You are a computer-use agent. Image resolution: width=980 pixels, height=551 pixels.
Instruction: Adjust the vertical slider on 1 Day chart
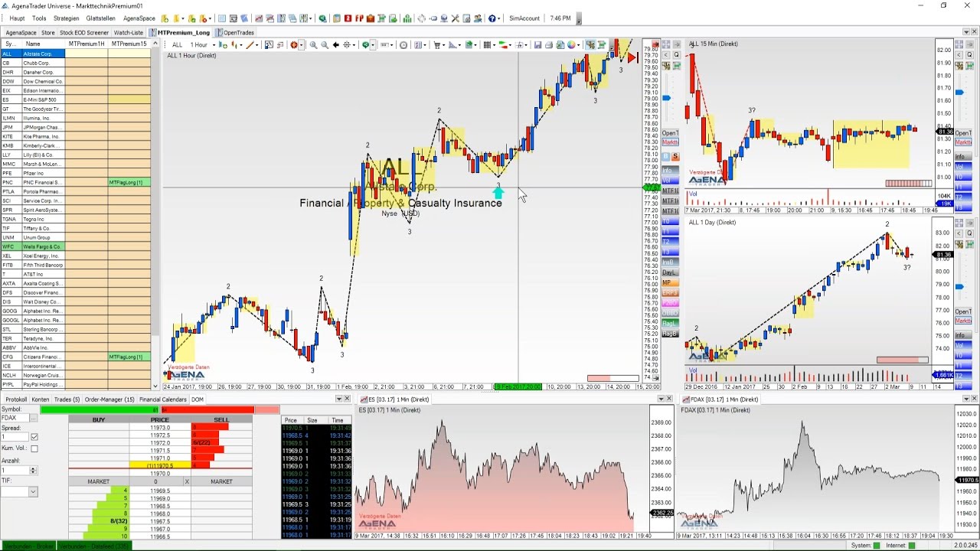click(x=960, y=286)
